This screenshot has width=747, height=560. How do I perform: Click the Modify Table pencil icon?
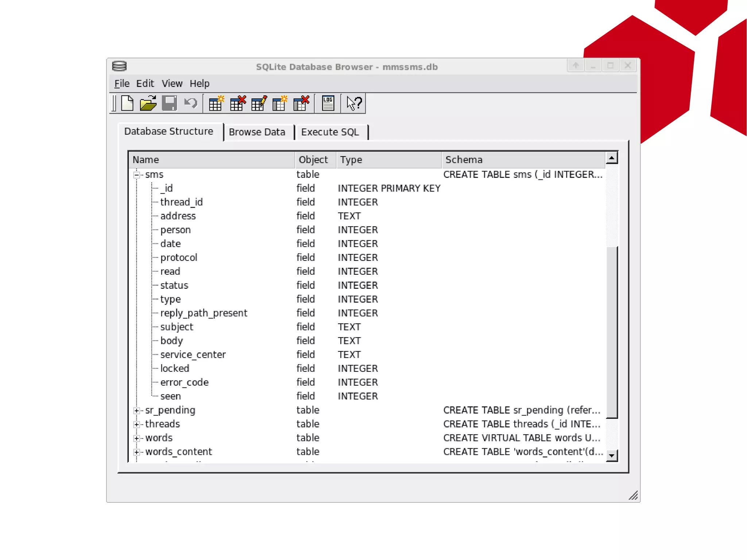[x=259, y=103]
